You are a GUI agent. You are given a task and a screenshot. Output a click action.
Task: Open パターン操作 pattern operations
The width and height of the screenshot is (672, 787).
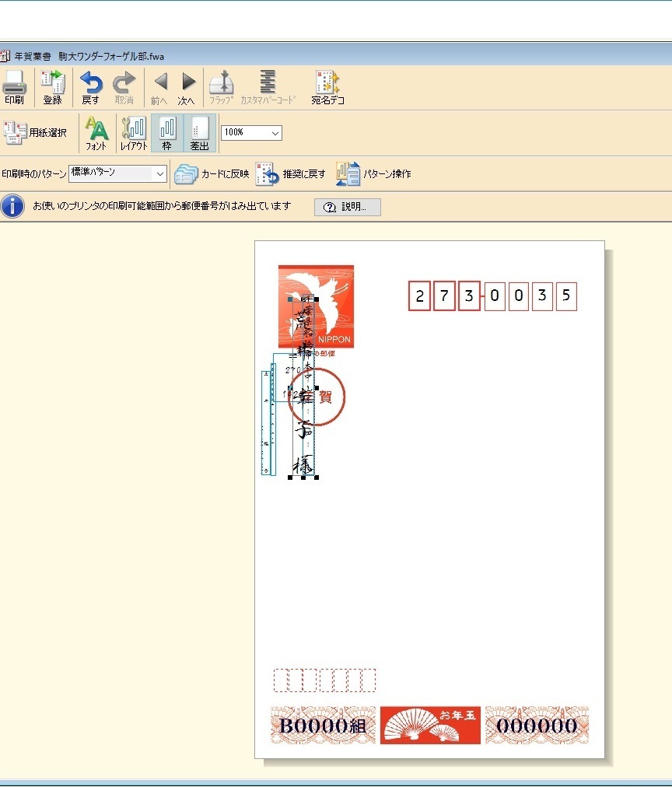(373, 174)
